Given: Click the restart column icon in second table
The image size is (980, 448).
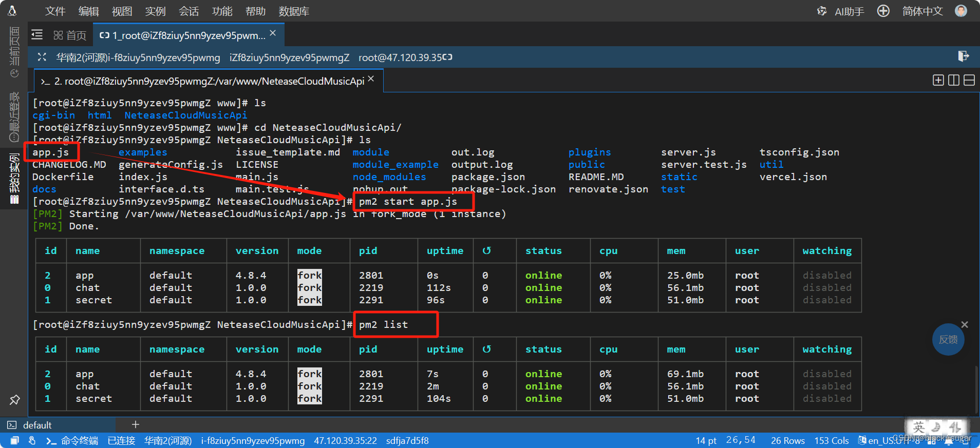Looking at the screenshot, I should pos(486,349).
